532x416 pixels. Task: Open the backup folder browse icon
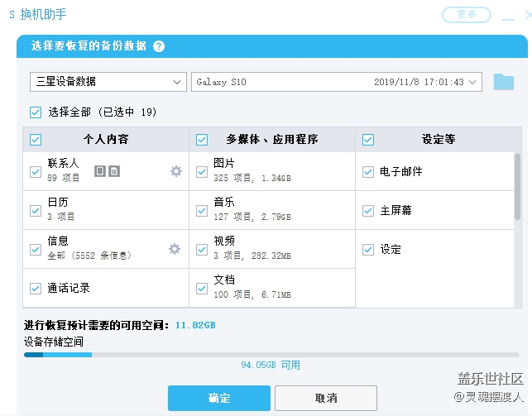pyautogui.click(x=503, y=82)
